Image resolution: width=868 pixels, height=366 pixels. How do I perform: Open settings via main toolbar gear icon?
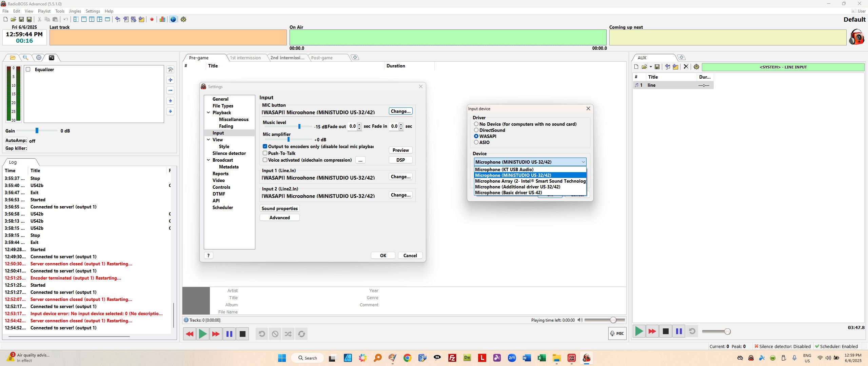[x=183, y=19]
